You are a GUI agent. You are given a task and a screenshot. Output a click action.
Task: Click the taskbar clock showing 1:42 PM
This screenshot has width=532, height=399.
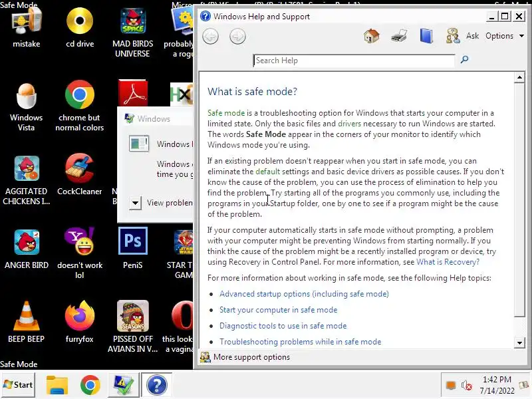pyautogui.click(x=497, y=385)
